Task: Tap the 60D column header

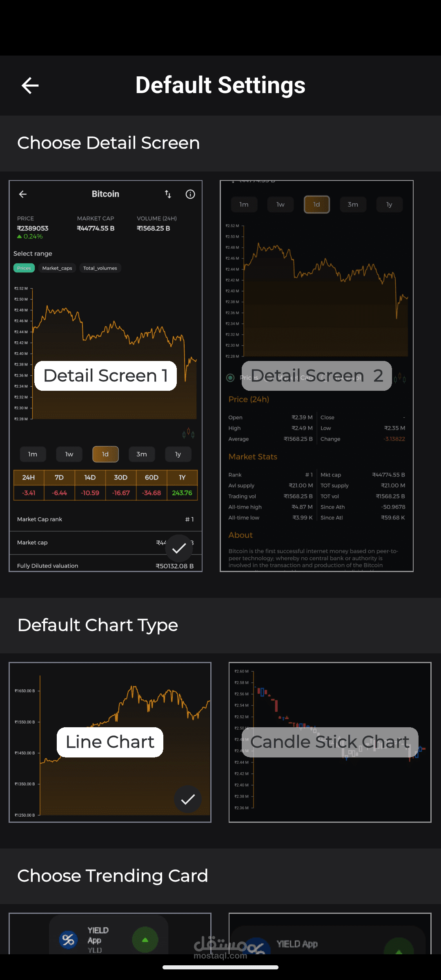Action: [151, 477]
